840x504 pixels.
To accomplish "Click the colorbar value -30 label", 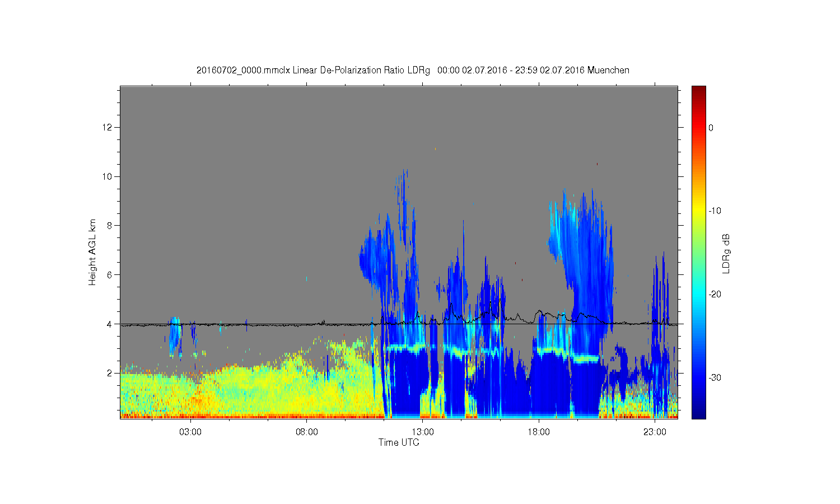I will click(x=715, y=378).
